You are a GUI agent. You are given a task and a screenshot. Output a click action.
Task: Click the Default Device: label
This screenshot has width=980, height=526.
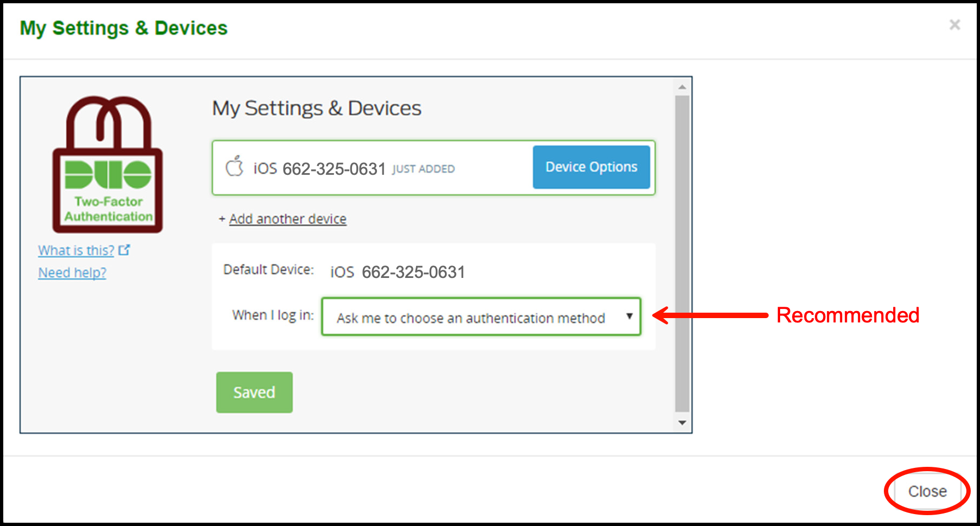tap(269, 270)
